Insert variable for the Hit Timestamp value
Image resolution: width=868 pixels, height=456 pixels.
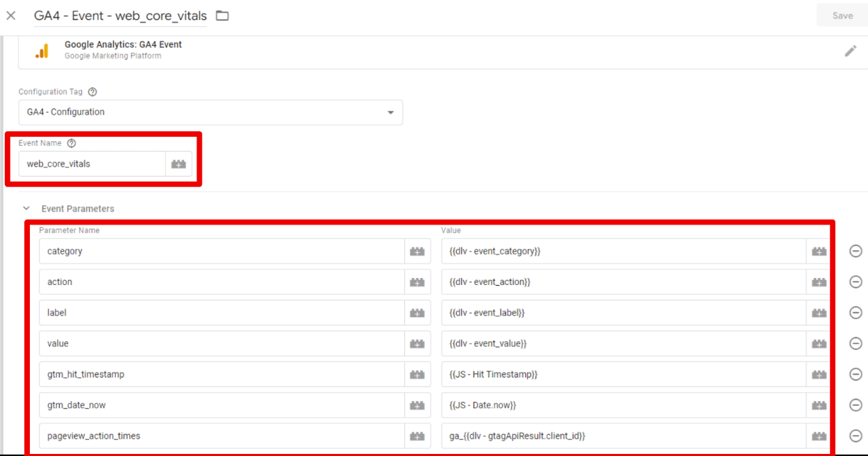pyautogui.click(x=819, y=374)
